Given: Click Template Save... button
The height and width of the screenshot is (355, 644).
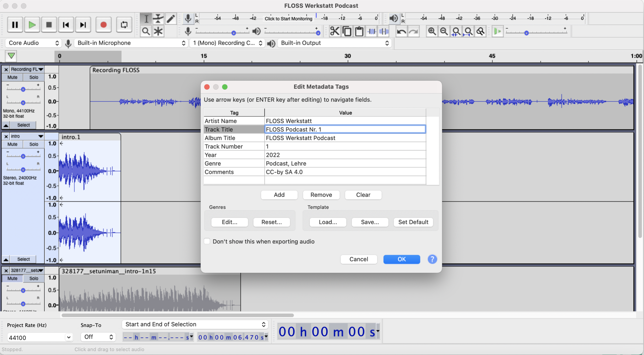Looking at the screenshot, I should coord(370,222).
